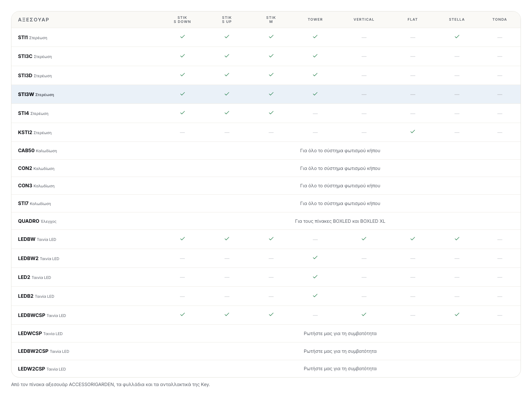Select the TONDA column header

[x=499, y=20]
